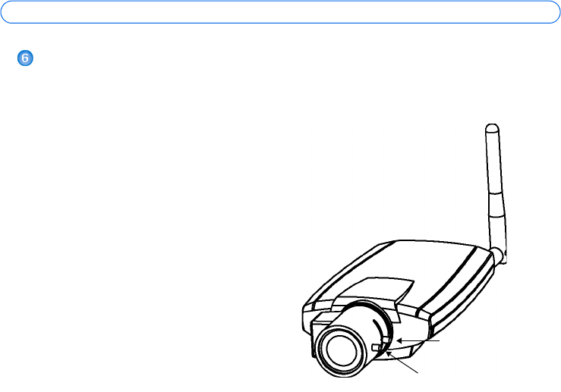Screen dimensions: 561x392
Task: Click the wireless network camera illustration
Action: point(405,251)
